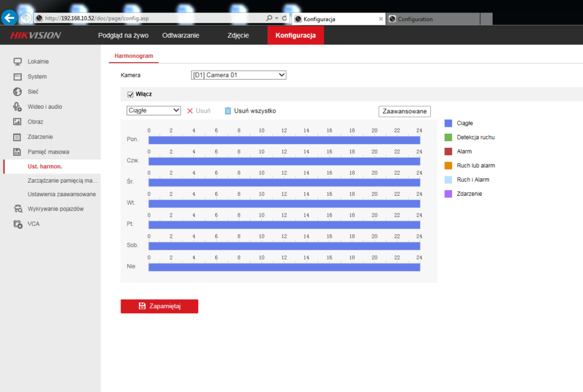Click the green Detekcja ruchu color swatch
The width and height of the screenshot is (583, 392).
click(448, 138)
